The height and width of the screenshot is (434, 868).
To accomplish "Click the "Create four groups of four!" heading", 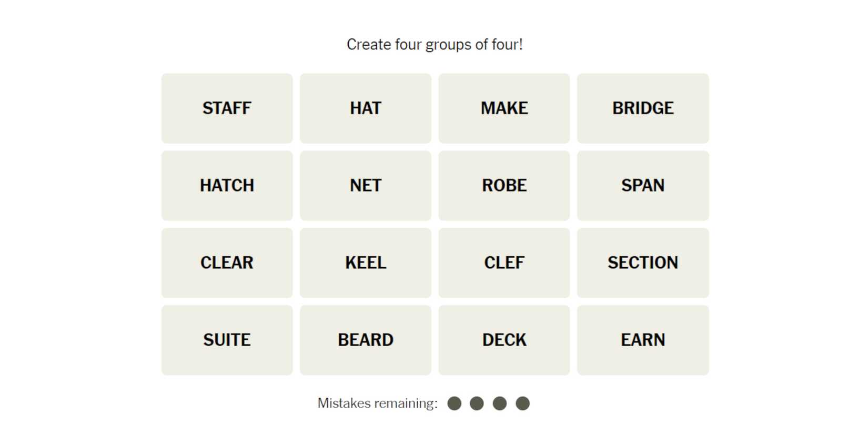I will coord(435,45).
